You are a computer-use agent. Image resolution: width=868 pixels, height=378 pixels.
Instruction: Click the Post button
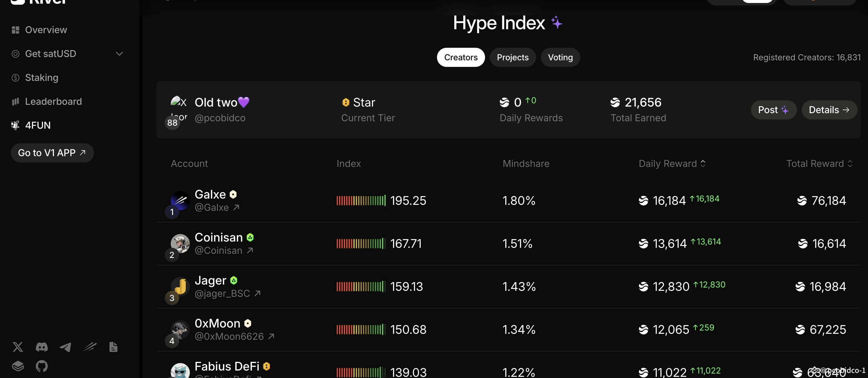click(x=774, y=110)
